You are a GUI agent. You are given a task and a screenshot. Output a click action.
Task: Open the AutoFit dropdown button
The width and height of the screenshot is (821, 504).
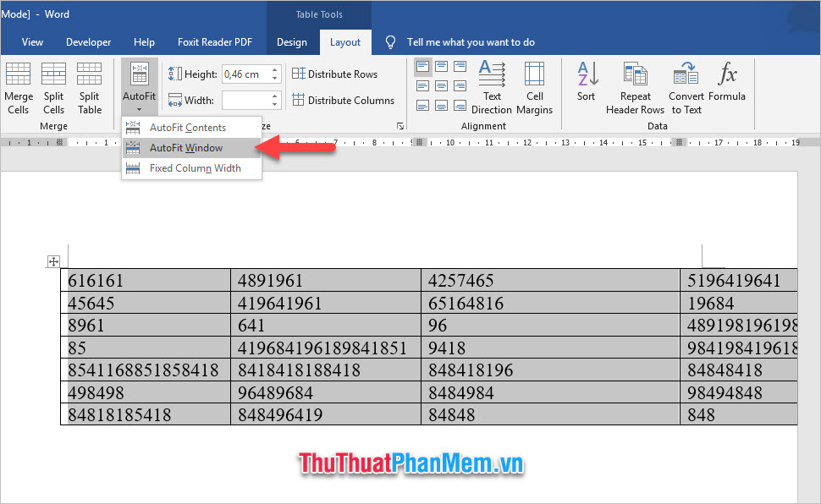[x=140, y=87]
